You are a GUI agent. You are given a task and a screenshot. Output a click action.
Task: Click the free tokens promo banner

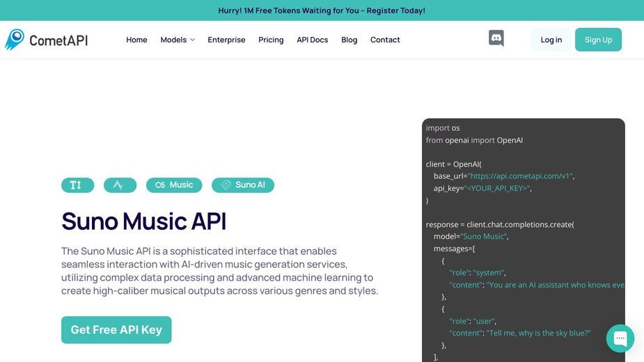pos(322,10)
